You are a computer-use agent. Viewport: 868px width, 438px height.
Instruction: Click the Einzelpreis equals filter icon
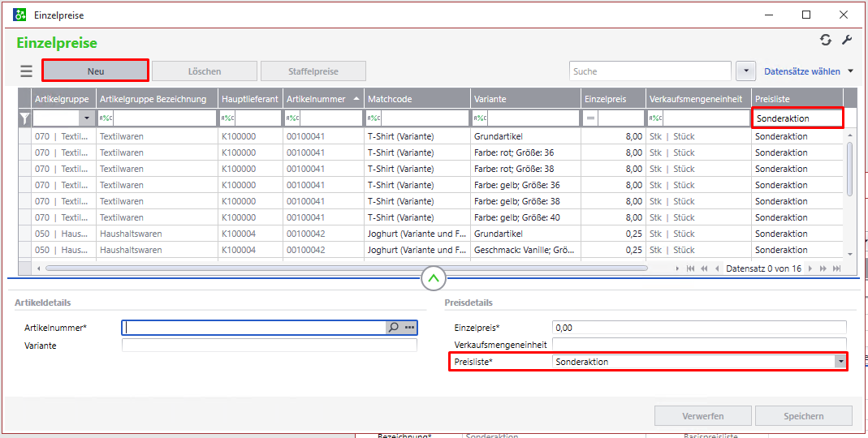pos(590,118)
